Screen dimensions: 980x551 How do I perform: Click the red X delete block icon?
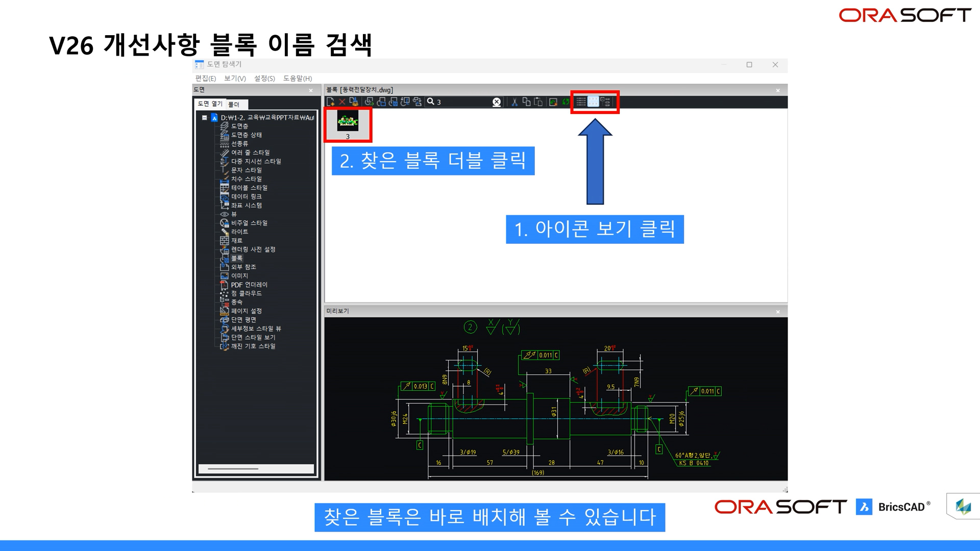click(x=341, y=102)
